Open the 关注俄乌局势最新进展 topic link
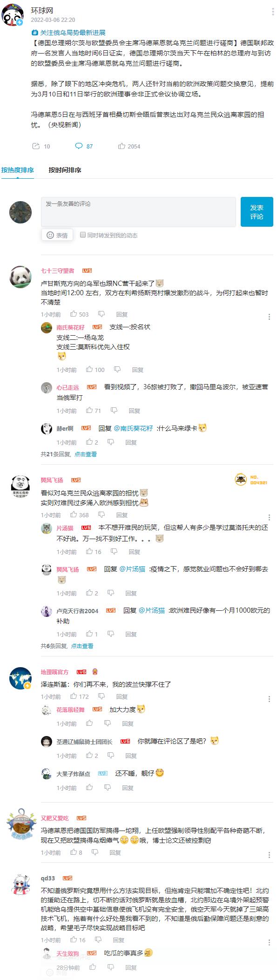Image resolution: width=277 pixels, height=980 pixels. click(68, 33)
